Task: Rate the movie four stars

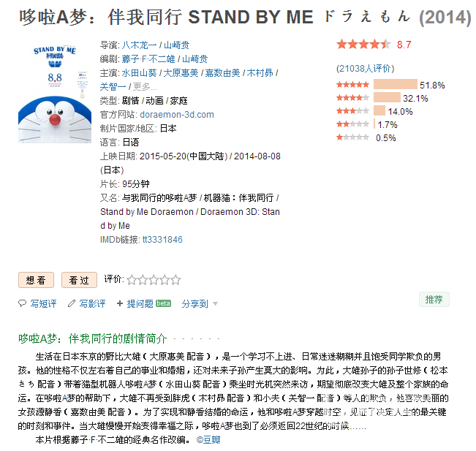Action: [x=165, y=279]
